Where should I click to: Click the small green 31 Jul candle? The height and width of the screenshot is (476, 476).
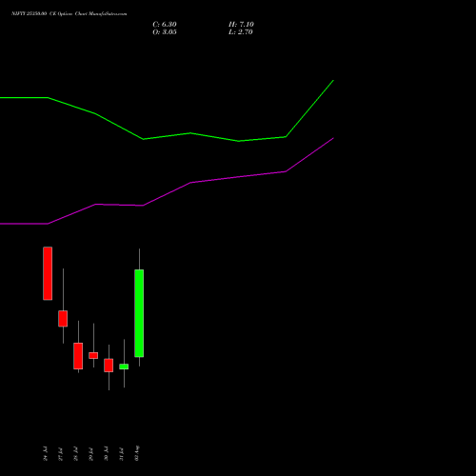pyautogui.click(x=124, y=367)
